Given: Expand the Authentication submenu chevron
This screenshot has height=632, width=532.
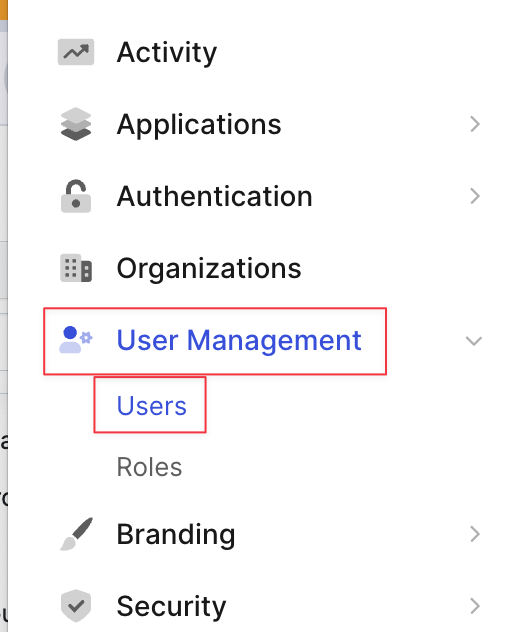Looking at the screenshot, I should click(x=475, y=196).
